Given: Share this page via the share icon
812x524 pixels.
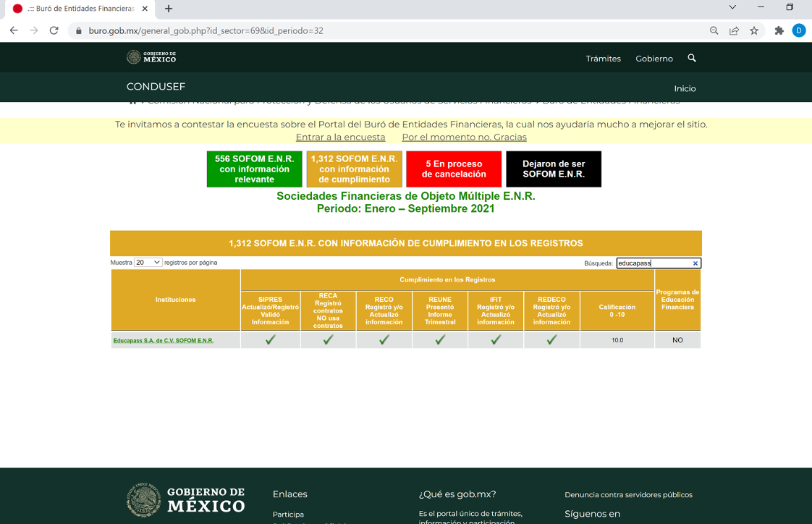Looking at the screenshot, I should (x=734, y=30).
